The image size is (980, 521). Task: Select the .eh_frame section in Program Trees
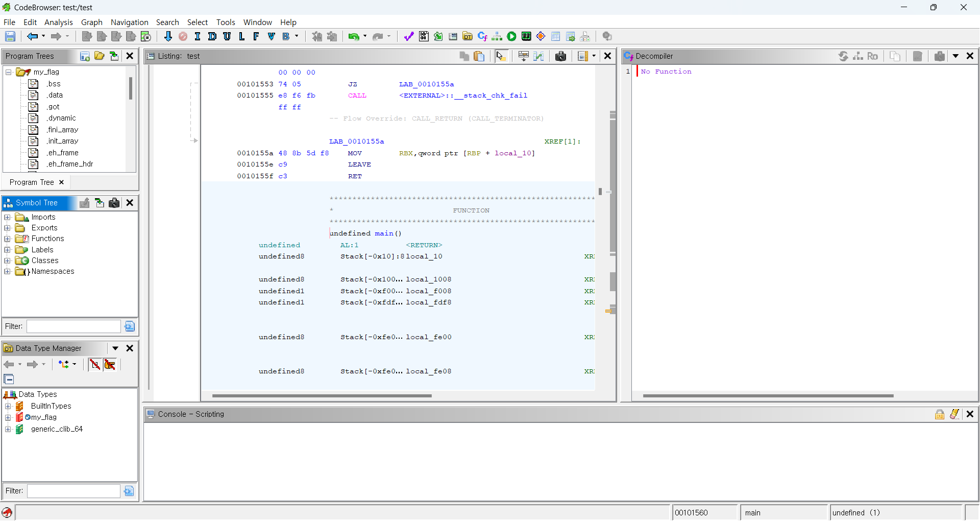[63, 153]
